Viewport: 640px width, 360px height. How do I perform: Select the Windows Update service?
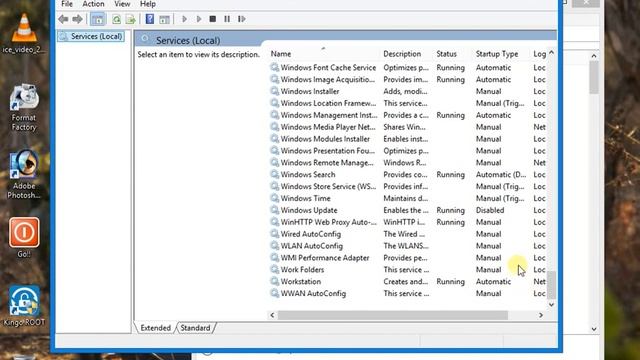pyautogui.click(x=407, y=210)
